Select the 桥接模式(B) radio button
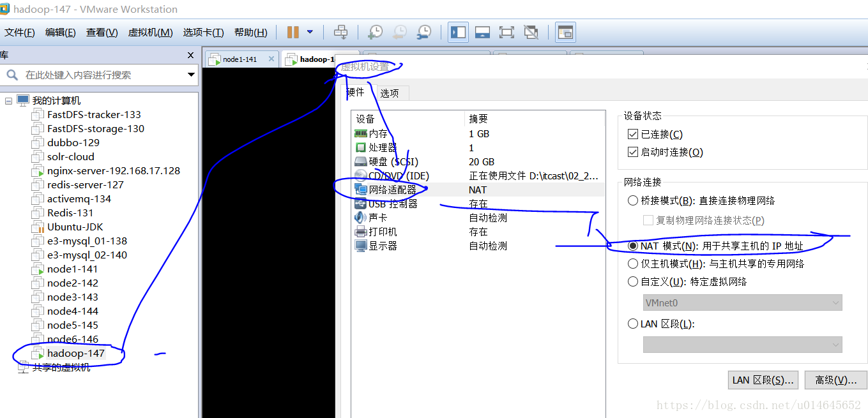 [x=633, y=200]
